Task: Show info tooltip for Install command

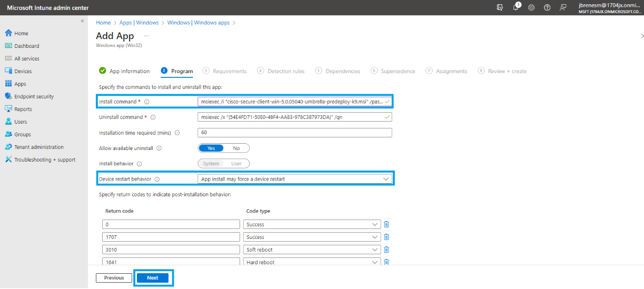Action: pos(147,102)
